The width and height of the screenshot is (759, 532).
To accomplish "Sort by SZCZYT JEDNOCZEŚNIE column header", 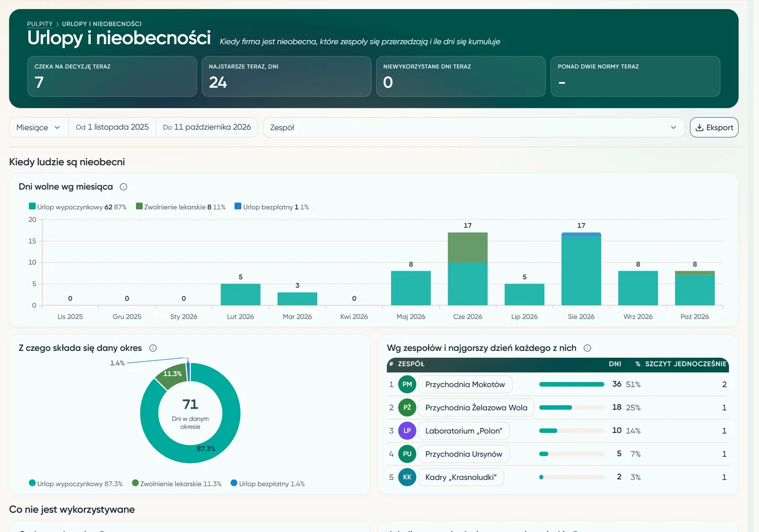I will pyautogui.click(x=686, y=364).
